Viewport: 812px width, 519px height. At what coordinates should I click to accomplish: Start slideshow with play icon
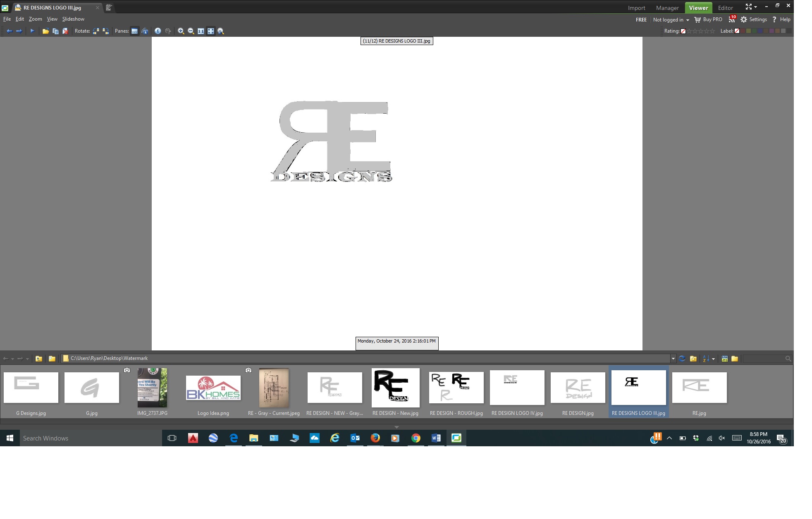pyautogui.click(x=32, y=31)
